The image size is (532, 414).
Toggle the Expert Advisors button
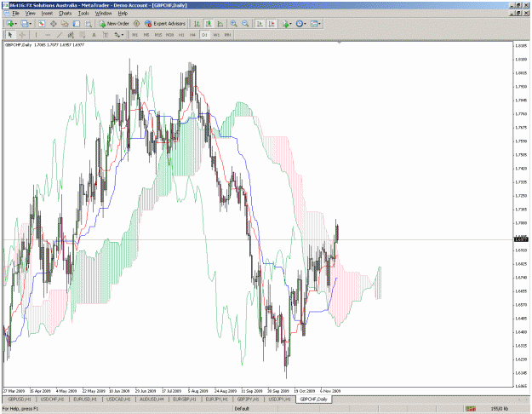[x=165, y=24]
